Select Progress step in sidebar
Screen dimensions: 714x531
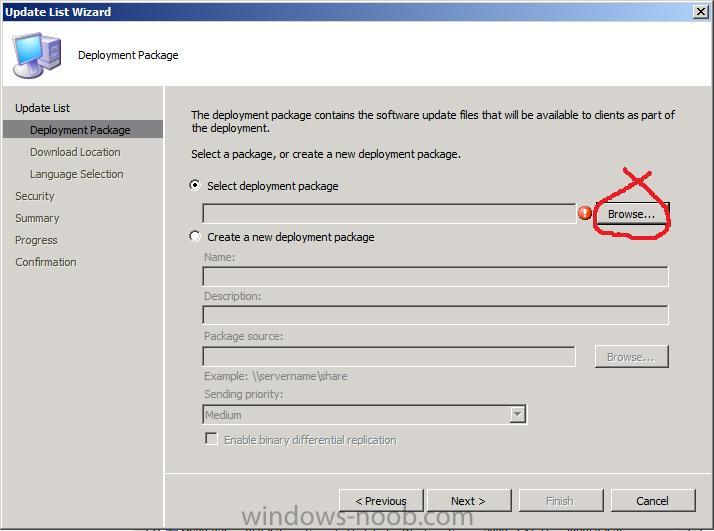point(36,240)
